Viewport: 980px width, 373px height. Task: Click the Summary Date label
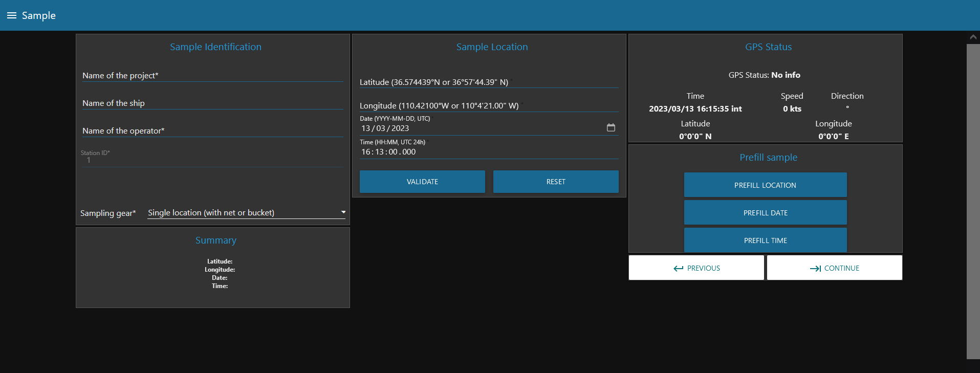[x=220, y=278]
